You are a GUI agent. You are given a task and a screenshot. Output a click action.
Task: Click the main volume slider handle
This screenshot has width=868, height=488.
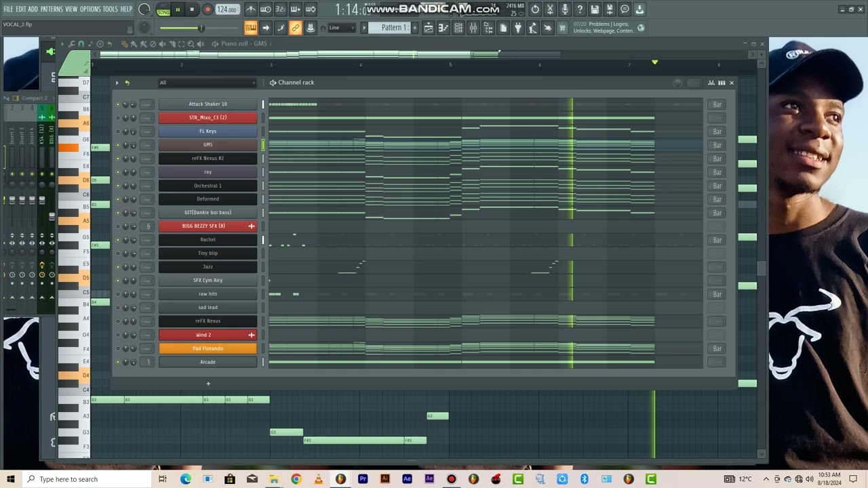coord(201,28)
